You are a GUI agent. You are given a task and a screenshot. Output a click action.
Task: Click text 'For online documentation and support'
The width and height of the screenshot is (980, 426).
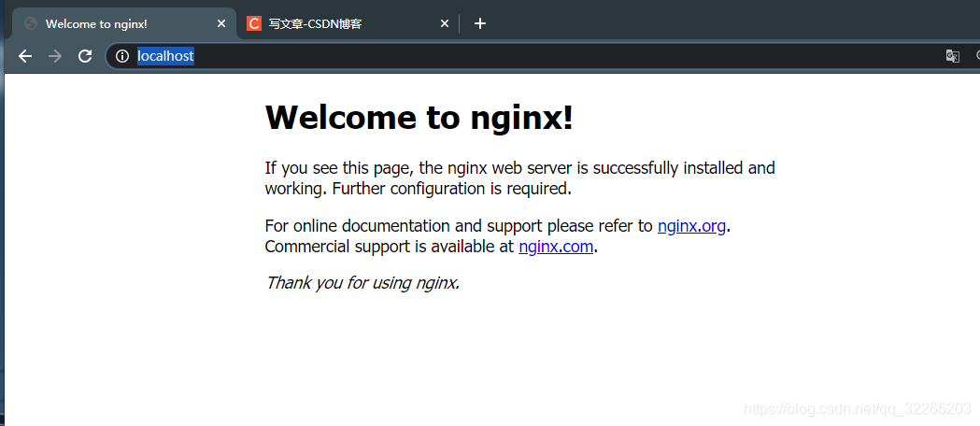coord(404,226)
